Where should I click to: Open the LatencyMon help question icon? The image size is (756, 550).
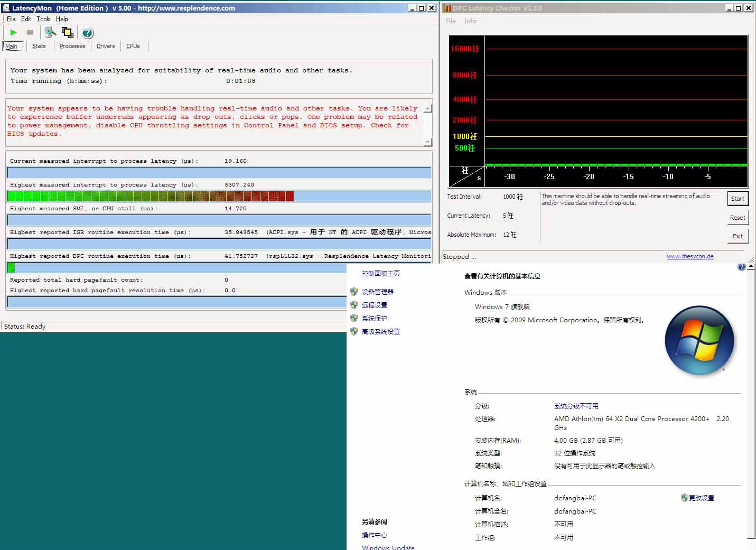(x=88, y=33)
